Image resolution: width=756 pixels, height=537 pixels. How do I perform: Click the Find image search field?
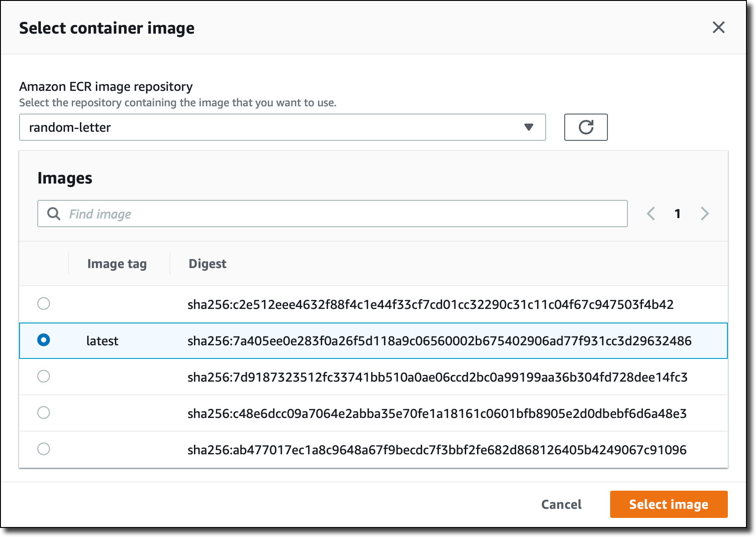coord(318,214)
